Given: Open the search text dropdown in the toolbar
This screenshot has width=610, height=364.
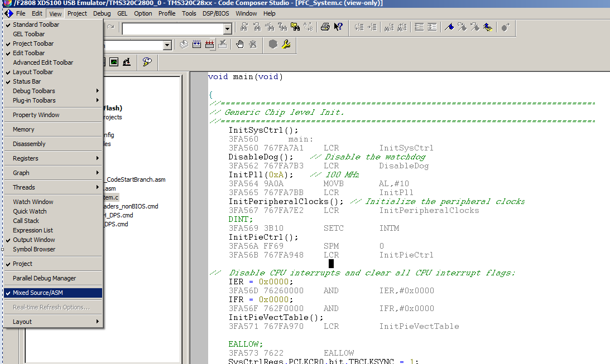Looking at the screenshot, I should 227,28.
